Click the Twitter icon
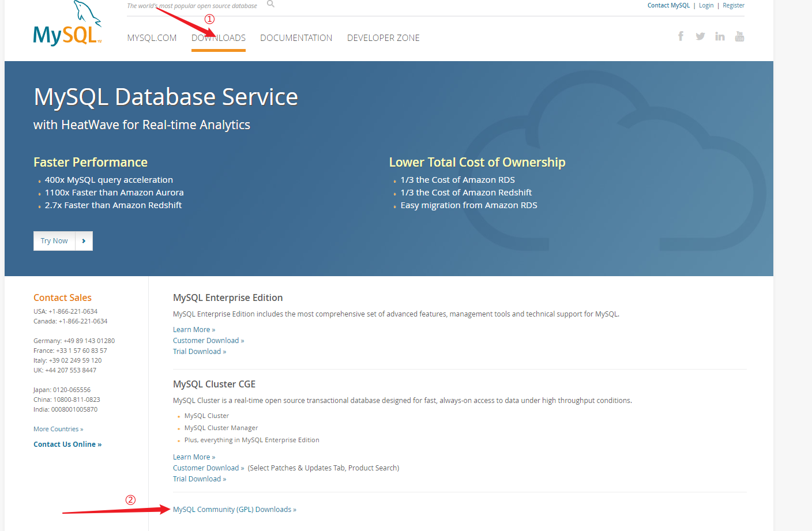The height and width of the screenshot is (531, 812). [x=700, y=36]
